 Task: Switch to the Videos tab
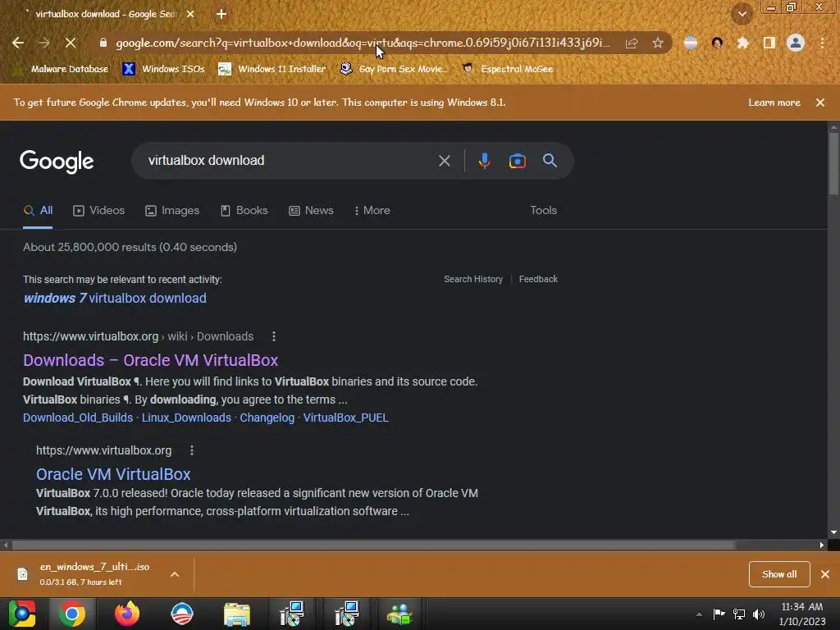(x=98, y=211)
